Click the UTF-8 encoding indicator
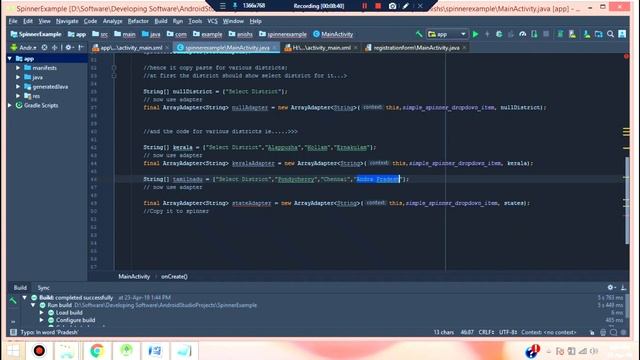Image resolution: width=640 pixels, height=360 pixels. [x=507, y=332]
